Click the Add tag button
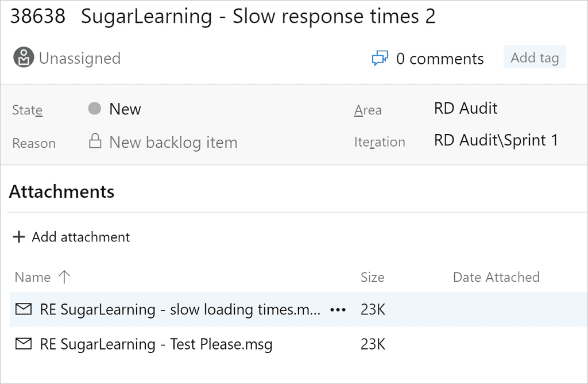Image resolution: width=588 pixels, height=384 pixels. (535, 57)
